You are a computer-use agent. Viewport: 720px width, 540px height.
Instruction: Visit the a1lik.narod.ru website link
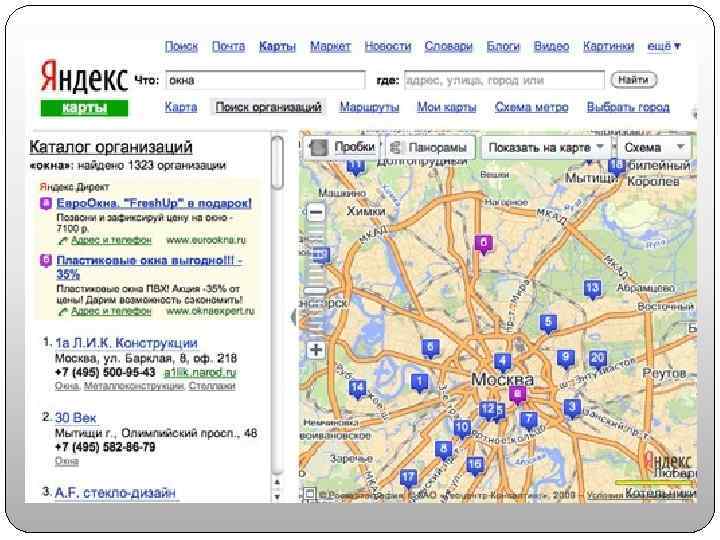click(200, 372)
